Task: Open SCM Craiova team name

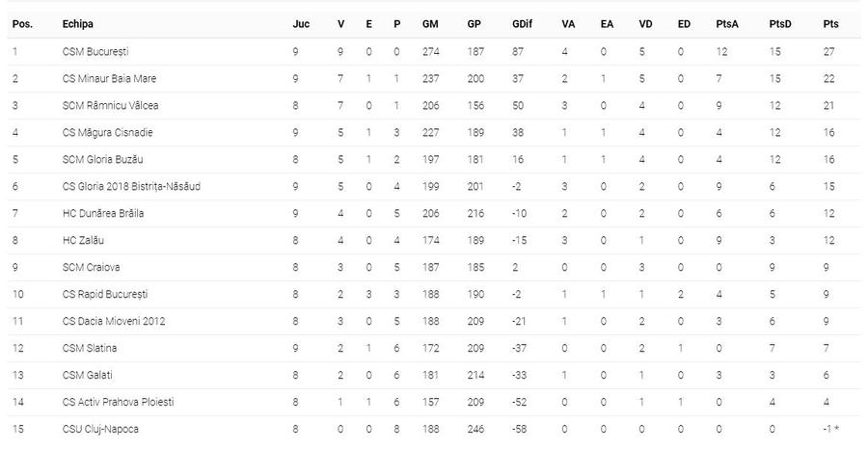Action: click(x=91, y=267)
